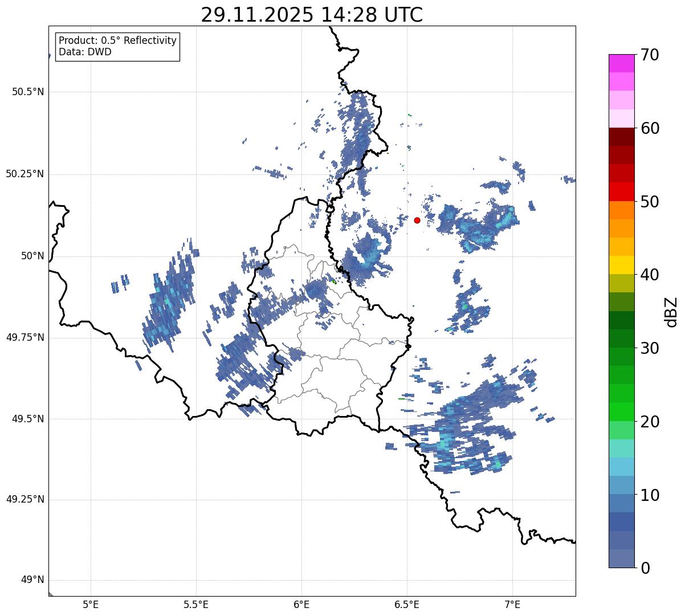Click the 'Product: 0.5° Reflectivity' legend text
Image resolution: width=685 pixels, height=616 pixels.
[117, 41]
